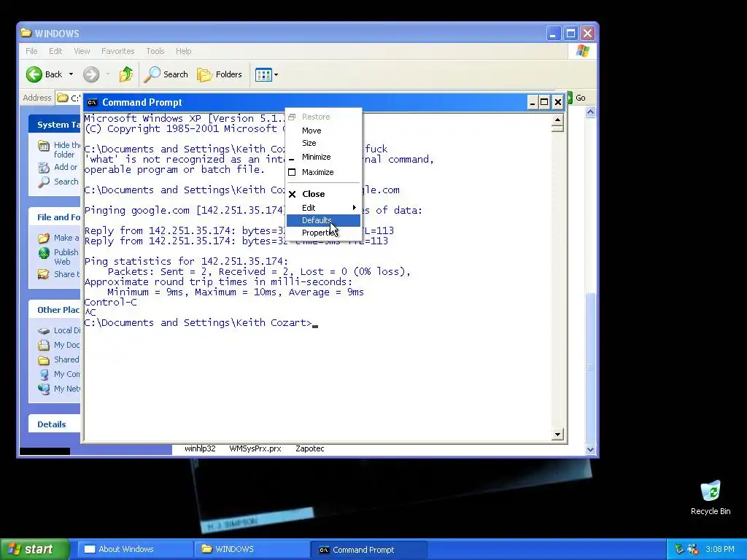Select the WMSysPrx.prx file

(255, 448)
